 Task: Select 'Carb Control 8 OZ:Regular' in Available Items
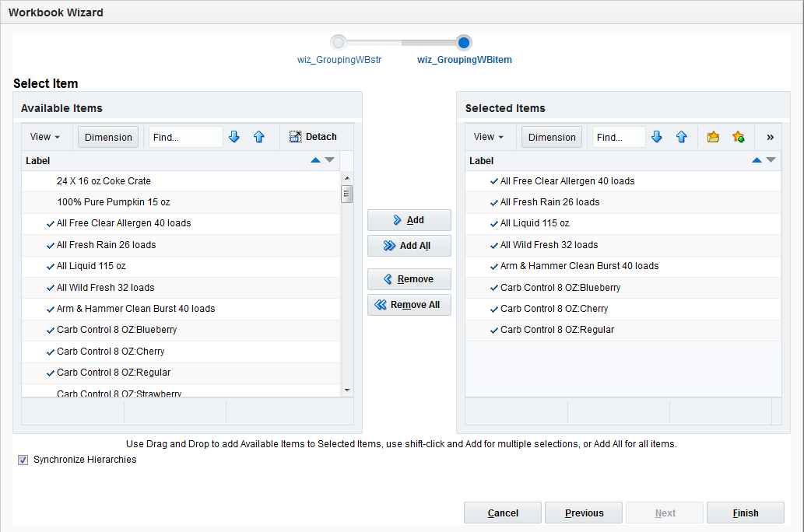181,373
